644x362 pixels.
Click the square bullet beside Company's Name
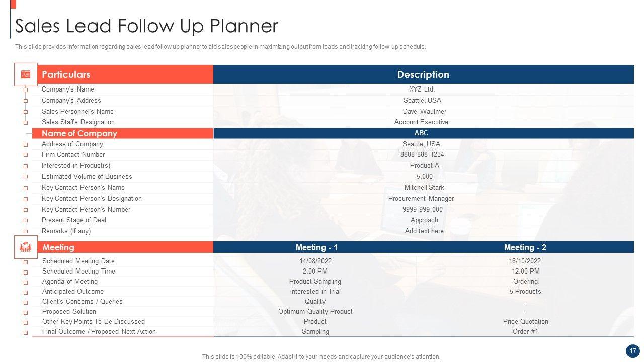(x=26, y=90)
